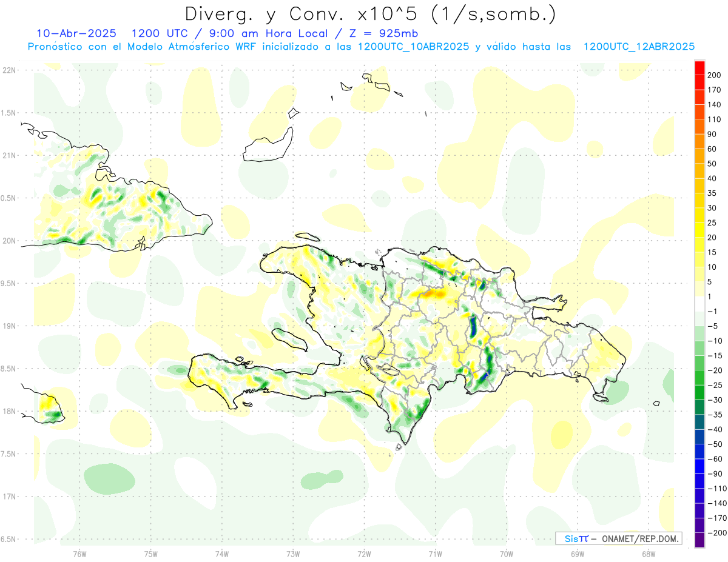The height and width of the screenshot is (562, 728).
Task: Click the positive '60' color bar value
Action: (x=712, y=149)
